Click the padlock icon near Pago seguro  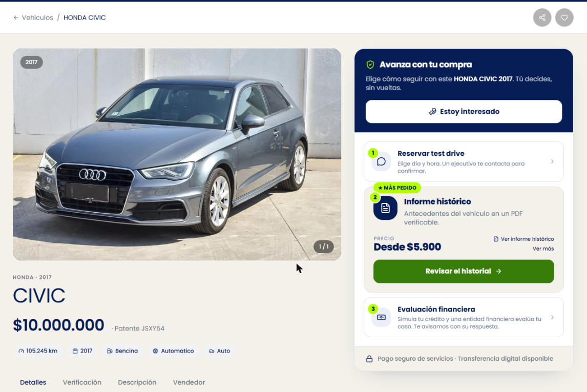coord(369,359)
